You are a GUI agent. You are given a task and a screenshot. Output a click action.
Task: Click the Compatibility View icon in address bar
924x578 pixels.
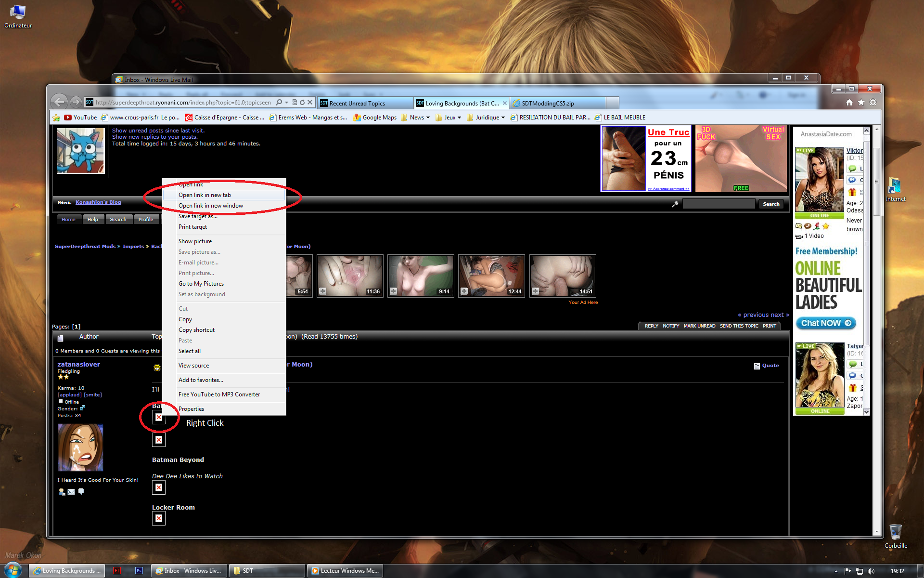tap(295, 102)
